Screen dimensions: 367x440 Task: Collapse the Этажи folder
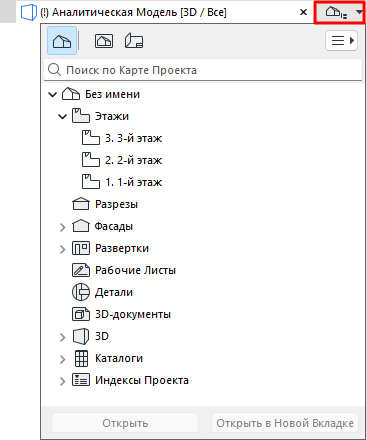(62, 117)
